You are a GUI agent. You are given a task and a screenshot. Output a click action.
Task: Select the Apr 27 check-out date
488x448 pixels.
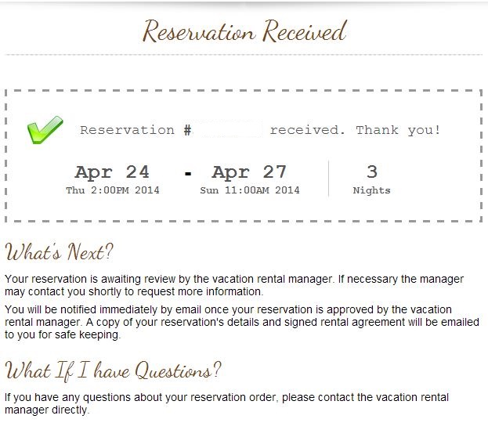(249, 172)
